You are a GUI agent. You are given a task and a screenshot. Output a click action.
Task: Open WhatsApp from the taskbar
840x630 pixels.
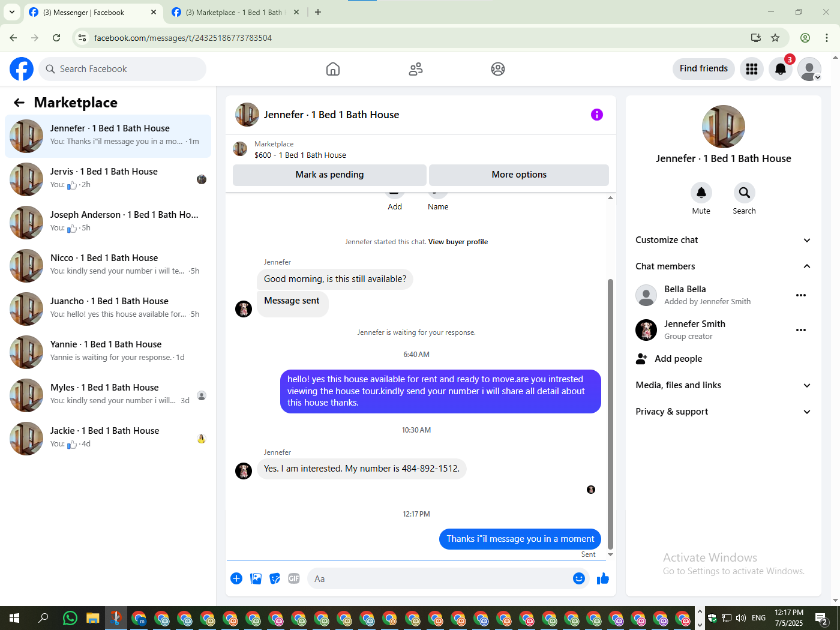pos(70,617)
